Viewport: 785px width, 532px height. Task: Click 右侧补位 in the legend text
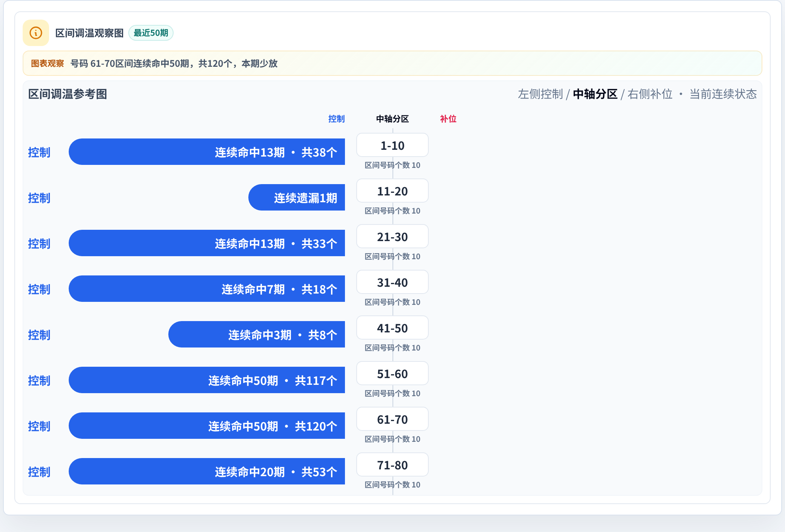point(650,94)
